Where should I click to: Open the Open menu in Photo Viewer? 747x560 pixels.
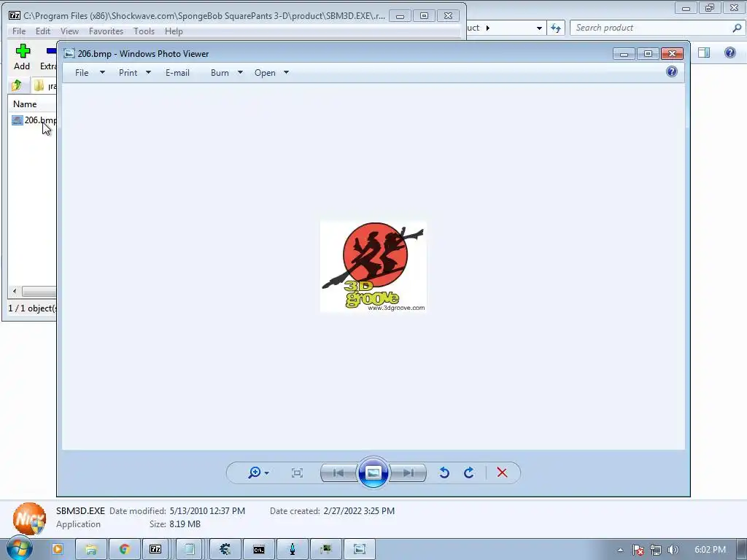coord(265,73)
